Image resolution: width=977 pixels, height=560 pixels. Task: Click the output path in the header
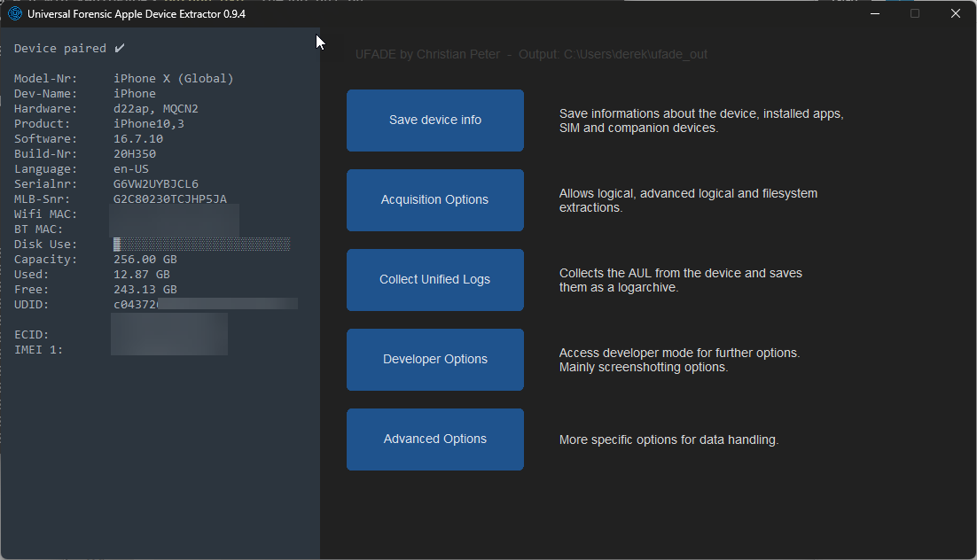coord(635,55)
